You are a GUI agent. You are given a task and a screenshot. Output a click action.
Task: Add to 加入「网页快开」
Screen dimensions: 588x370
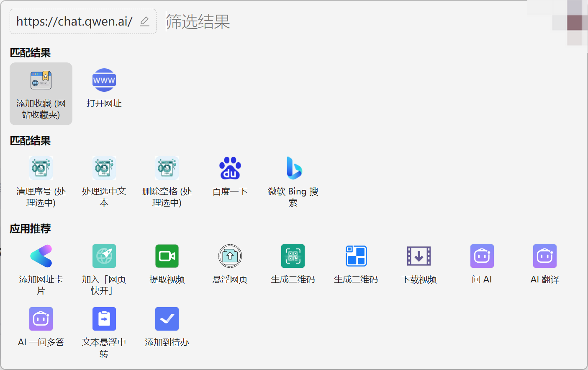[x=104, y=270]
